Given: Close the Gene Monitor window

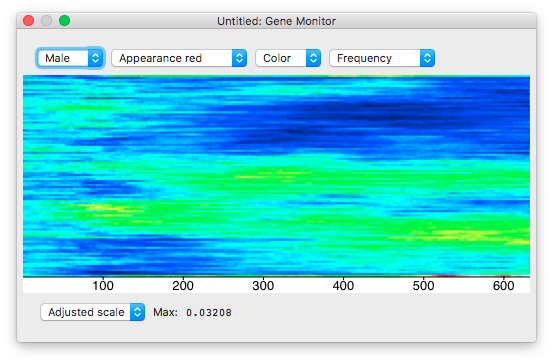Looking at the screenshot, I should click(29, 21).
